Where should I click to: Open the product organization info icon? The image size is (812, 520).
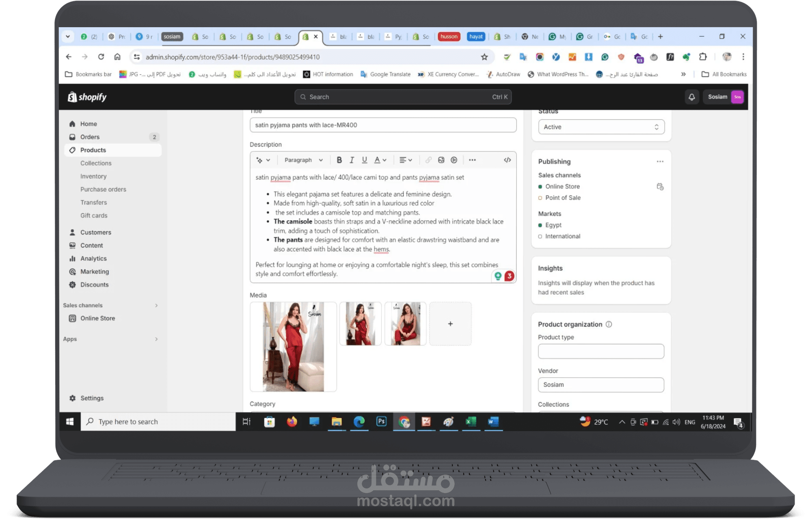pyautogui.click(x=609, y=324)
